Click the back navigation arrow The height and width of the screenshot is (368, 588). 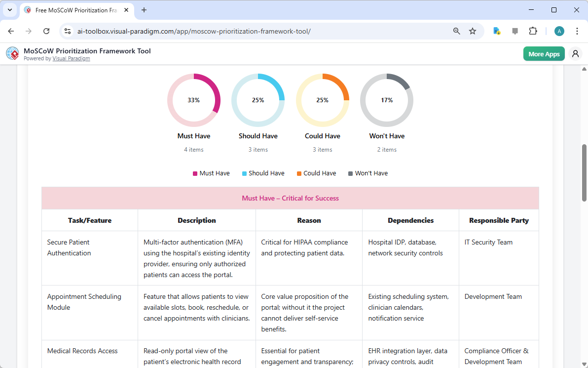point(11,31)
